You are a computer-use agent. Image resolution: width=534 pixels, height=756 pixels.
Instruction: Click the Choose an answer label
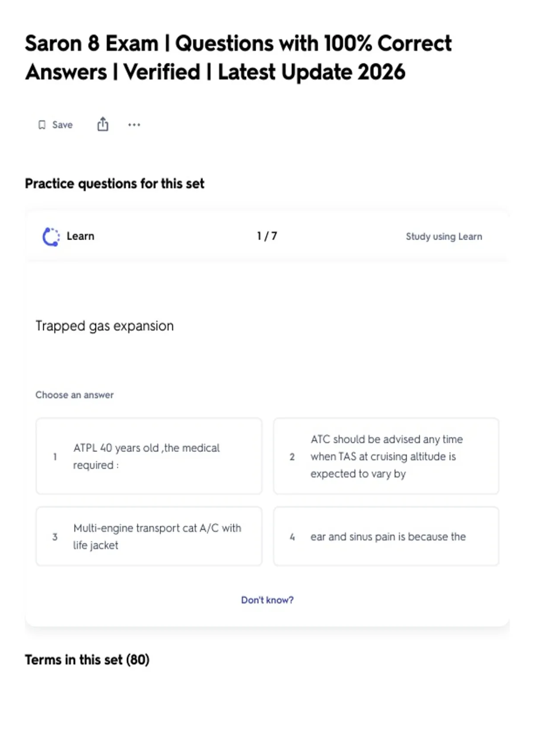pos(74,395)
